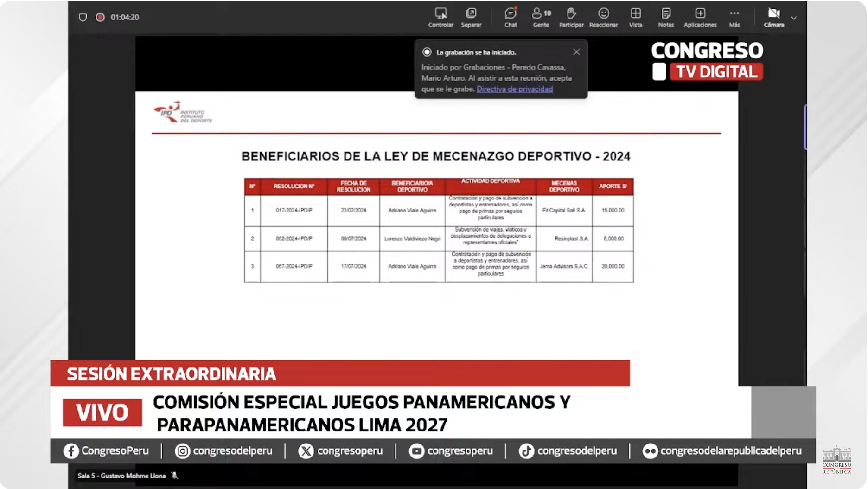Click the 'RESOLUCION N°' column header
This screenshot has height=489, width=868.
pos(294,186)
